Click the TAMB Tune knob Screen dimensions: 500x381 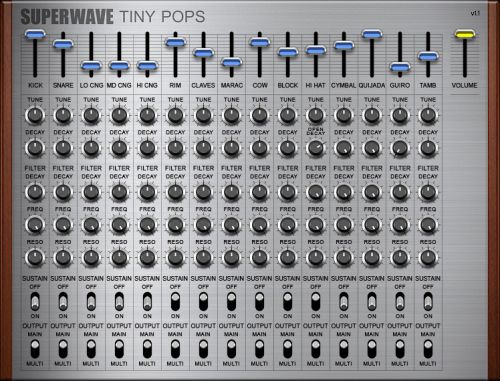(x=428, y=116)
